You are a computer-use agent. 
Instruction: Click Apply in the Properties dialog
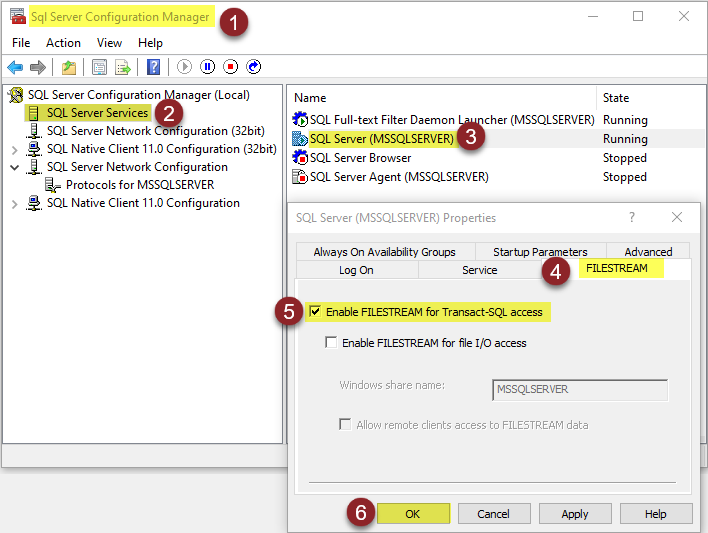(x=575, y=514)
